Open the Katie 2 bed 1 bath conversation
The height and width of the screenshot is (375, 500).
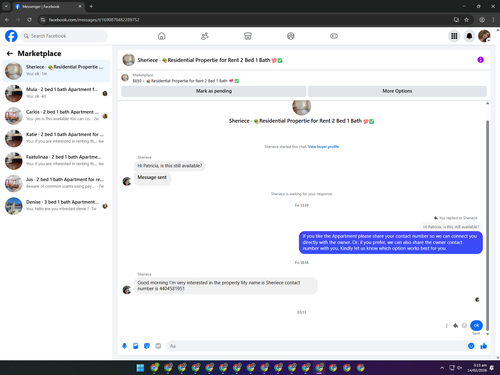pyautogui.click(x=56, y=138)
